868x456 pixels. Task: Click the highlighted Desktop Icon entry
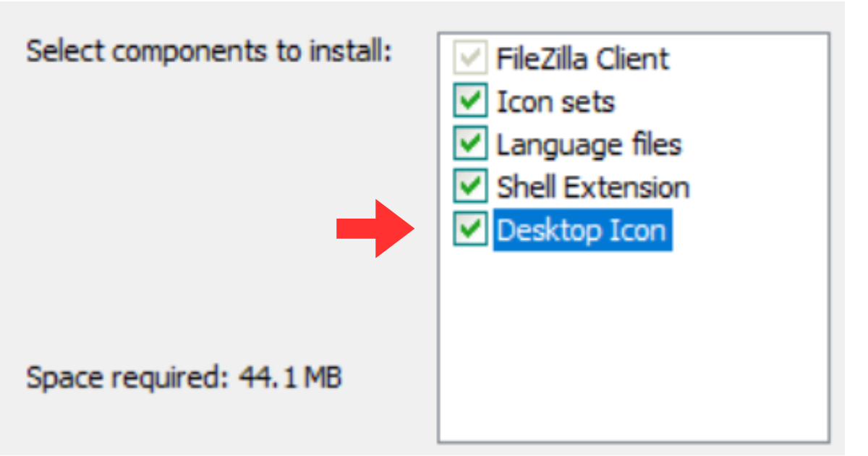(x=582, y=230)
